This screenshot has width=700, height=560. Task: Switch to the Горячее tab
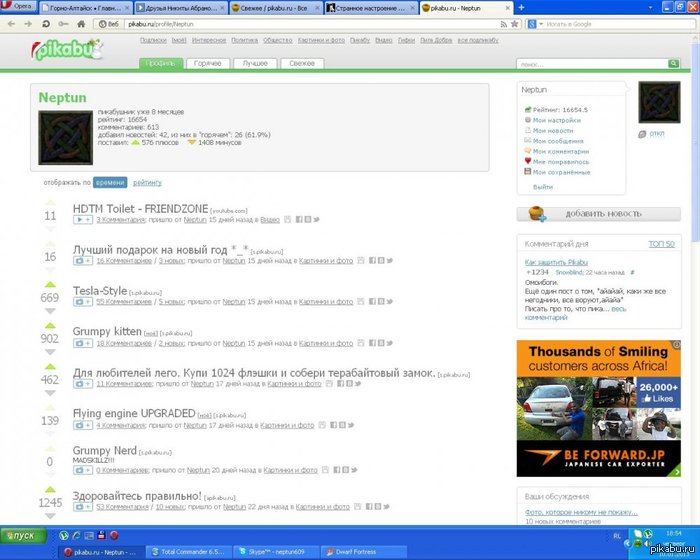(208, 64)
